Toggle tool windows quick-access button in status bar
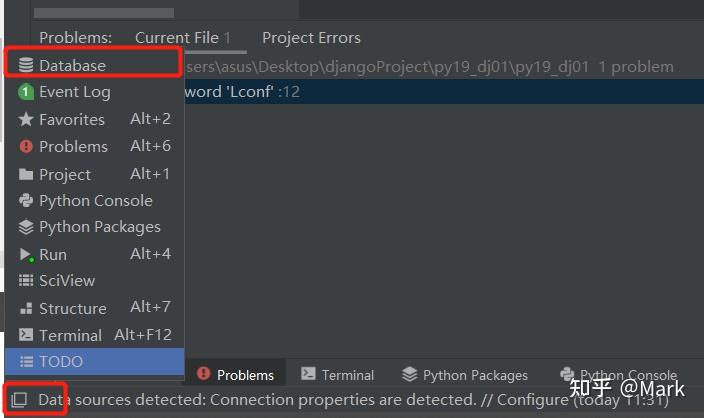The width and height of the screenshot is (704, 418). pyautogui.click(x=19, y=400)
